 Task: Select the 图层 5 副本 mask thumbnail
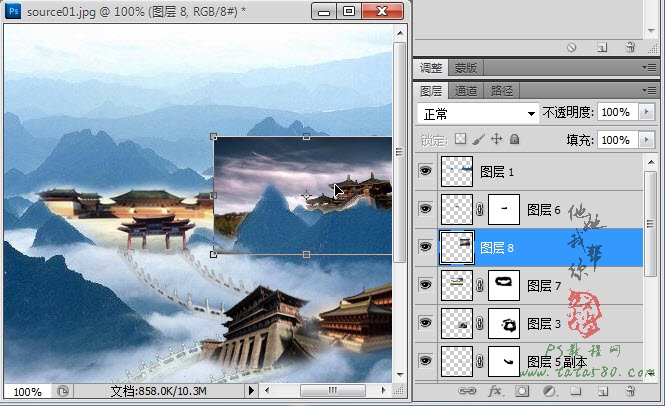(504, 361)
